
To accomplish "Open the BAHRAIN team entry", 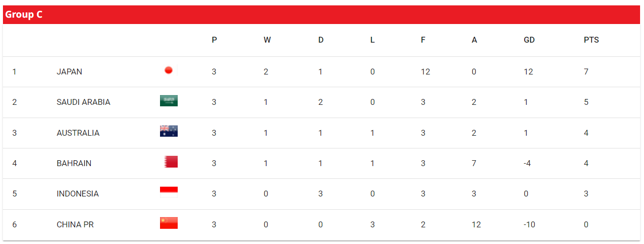I will [x=74, y=163].
